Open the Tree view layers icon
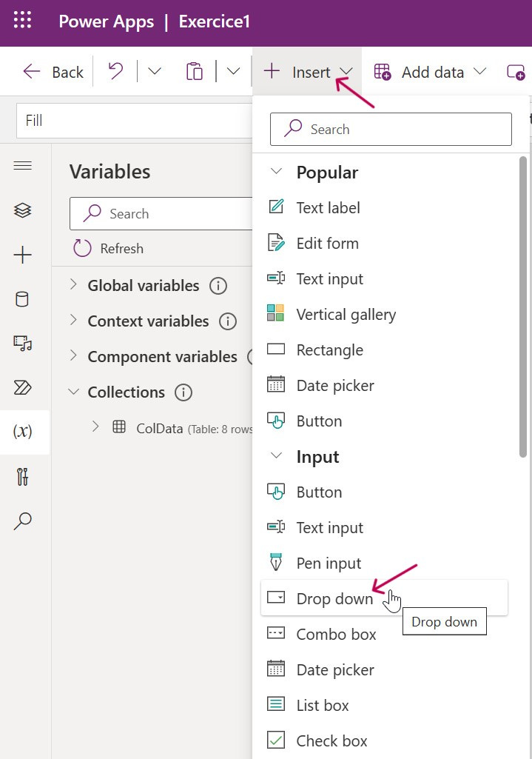 [x=23, y=210]
